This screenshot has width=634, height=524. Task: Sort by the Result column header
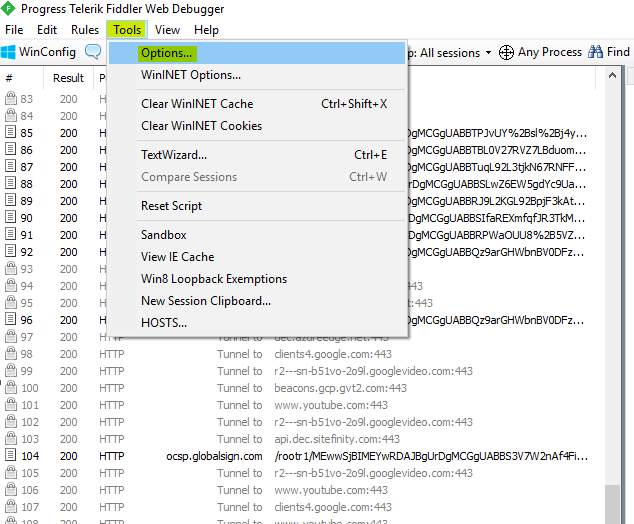[68, 78]
